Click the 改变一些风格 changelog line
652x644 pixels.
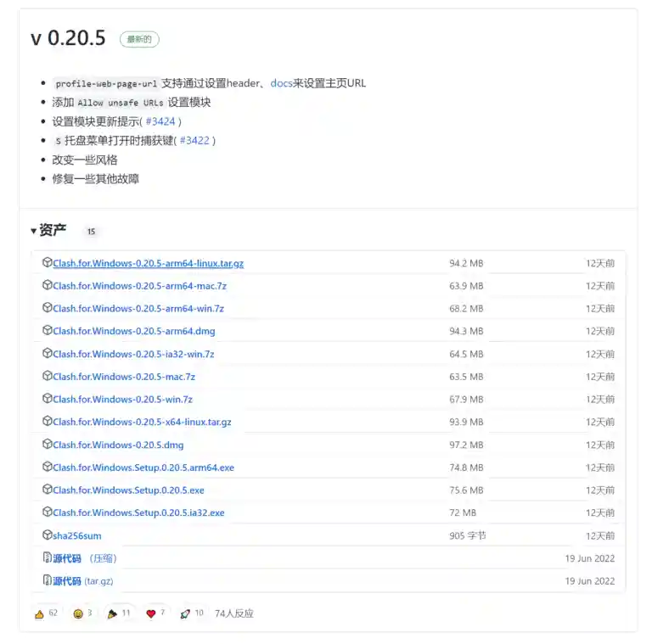(x=85, y=160)
